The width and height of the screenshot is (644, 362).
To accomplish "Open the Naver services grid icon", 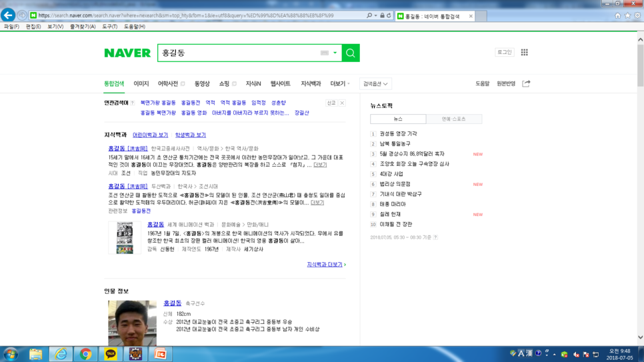I will (x=525, y=52).
